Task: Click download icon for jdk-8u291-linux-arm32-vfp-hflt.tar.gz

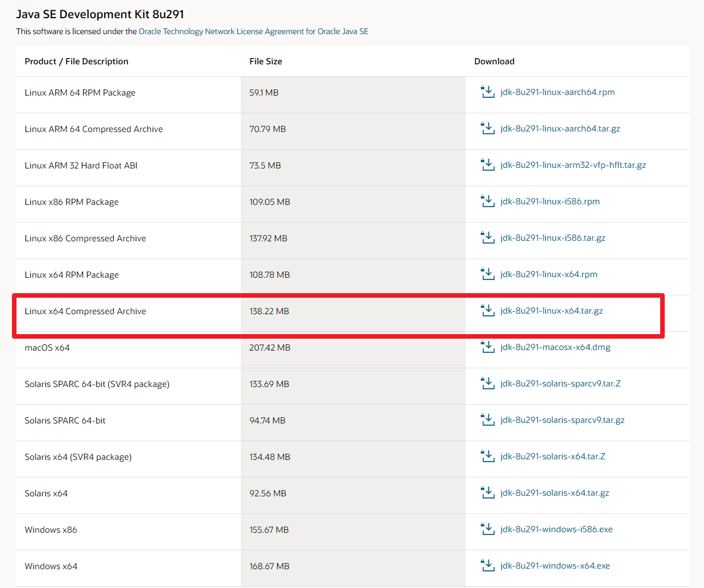Action: (488, 165)
